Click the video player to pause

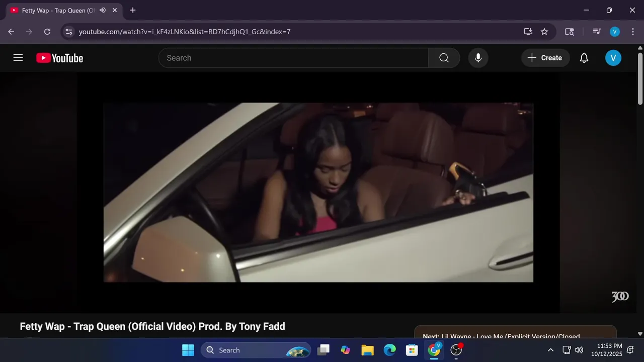[318, 192]
